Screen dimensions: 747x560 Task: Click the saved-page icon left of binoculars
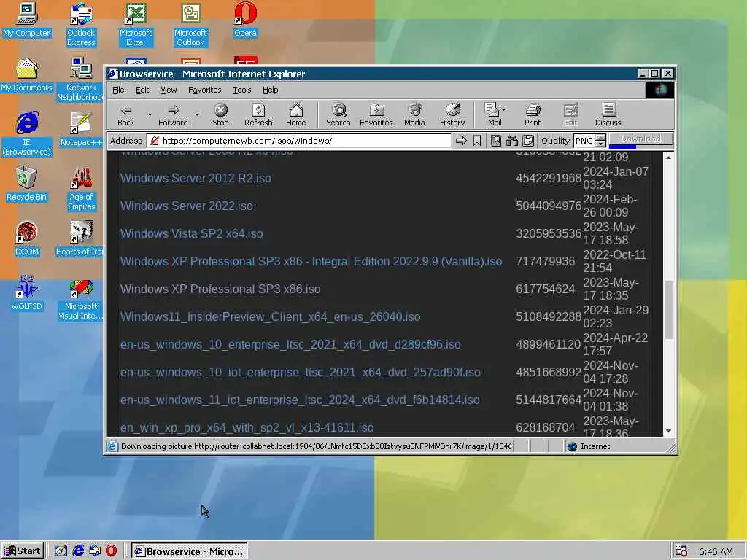pos(495,141)
